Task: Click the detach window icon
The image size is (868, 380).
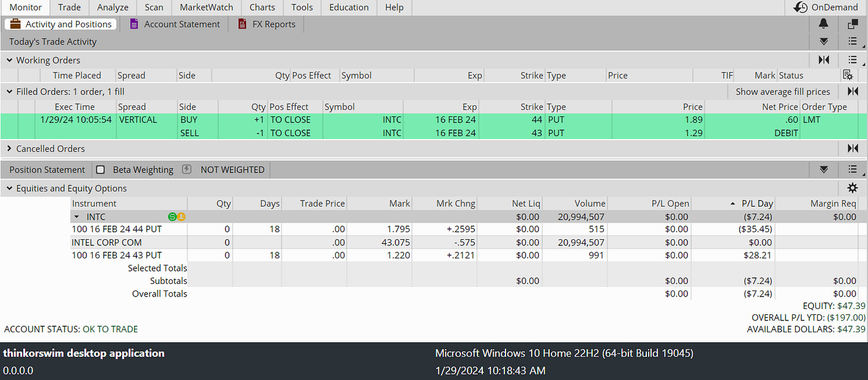Action: tap(852, 24)
